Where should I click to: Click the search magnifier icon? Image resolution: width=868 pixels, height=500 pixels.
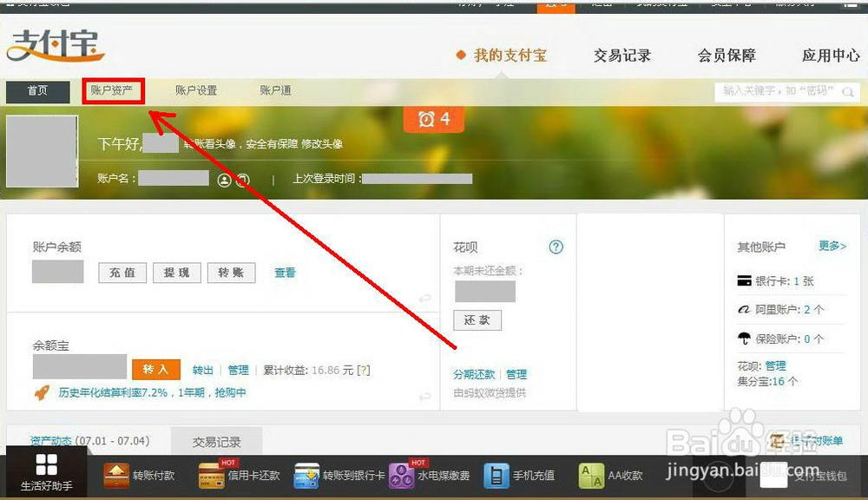pyautogui.click(x=848, y=92)
